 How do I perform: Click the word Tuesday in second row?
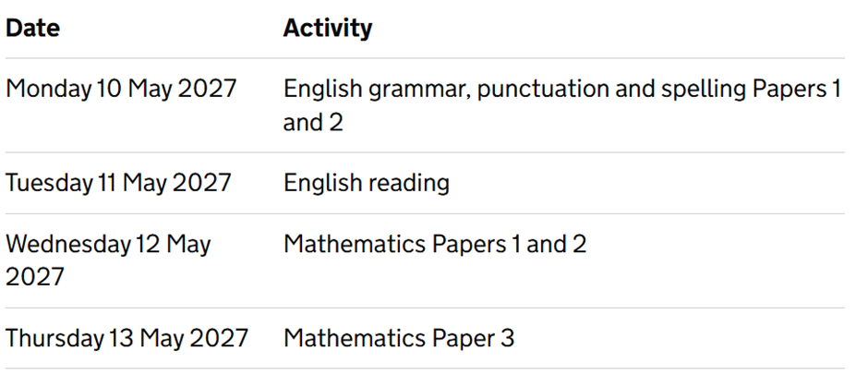coord(49,183)
